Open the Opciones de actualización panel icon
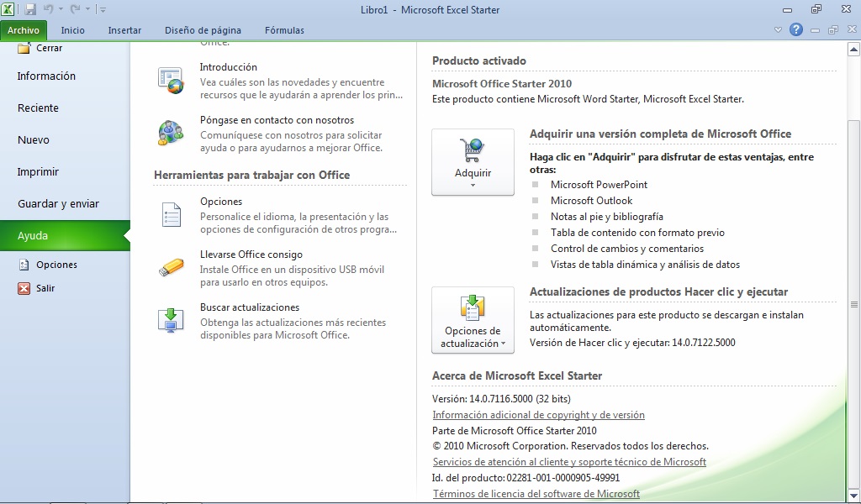 tap(473, 308)
